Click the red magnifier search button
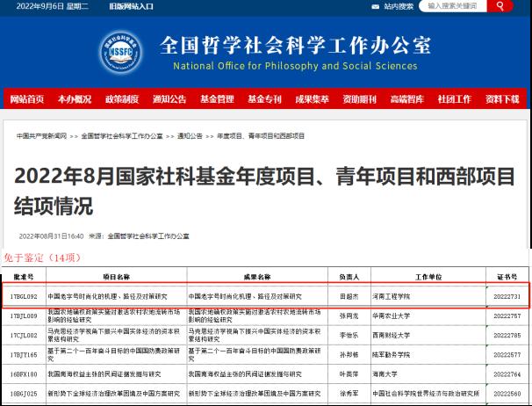Image resolution: width=532 pixels, height=406 pixels. (x=500, y=6)
